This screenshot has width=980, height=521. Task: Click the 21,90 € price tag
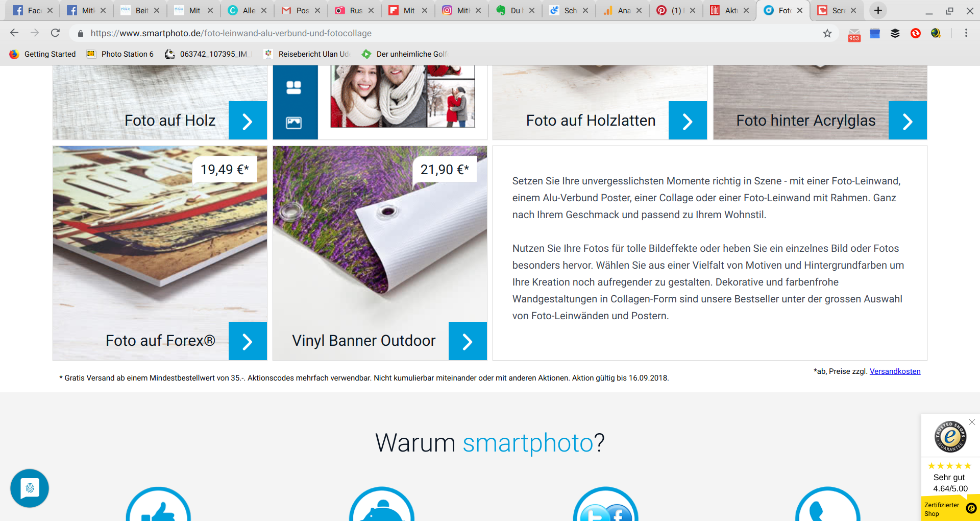445,170
